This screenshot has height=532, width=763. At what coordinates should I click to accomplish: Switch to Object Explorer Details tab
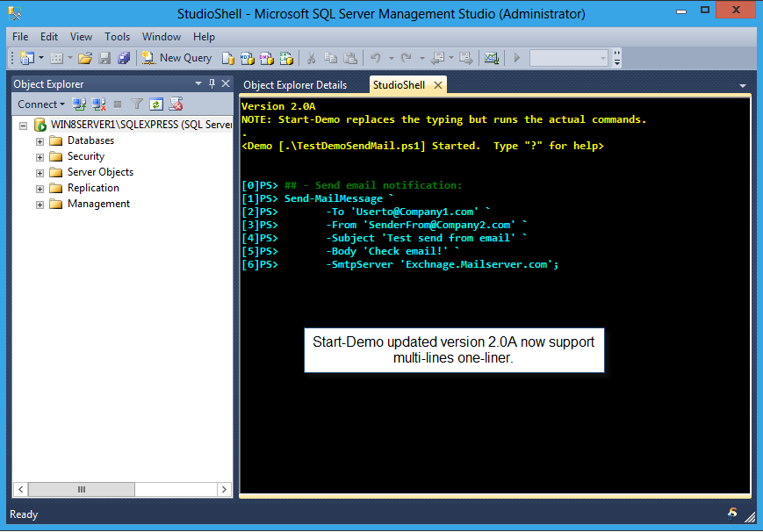pos(295,85)
